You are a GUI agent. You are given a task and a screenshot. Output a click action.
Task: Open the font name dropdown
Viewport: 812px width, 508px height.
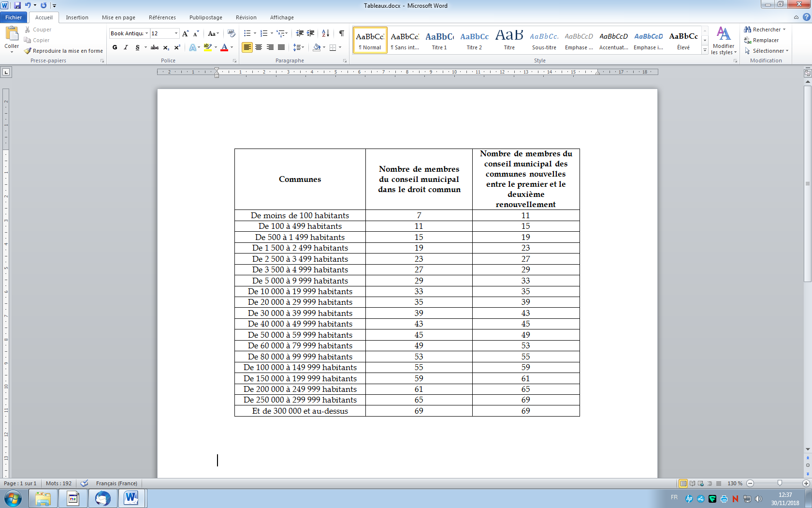coord(146,33)
